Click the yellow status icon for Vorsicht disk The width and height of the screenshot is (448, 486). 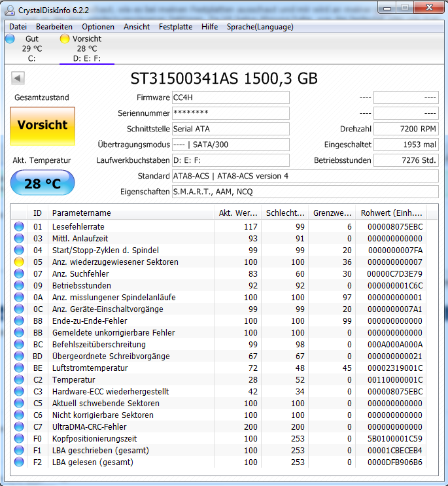pos(65,39)
